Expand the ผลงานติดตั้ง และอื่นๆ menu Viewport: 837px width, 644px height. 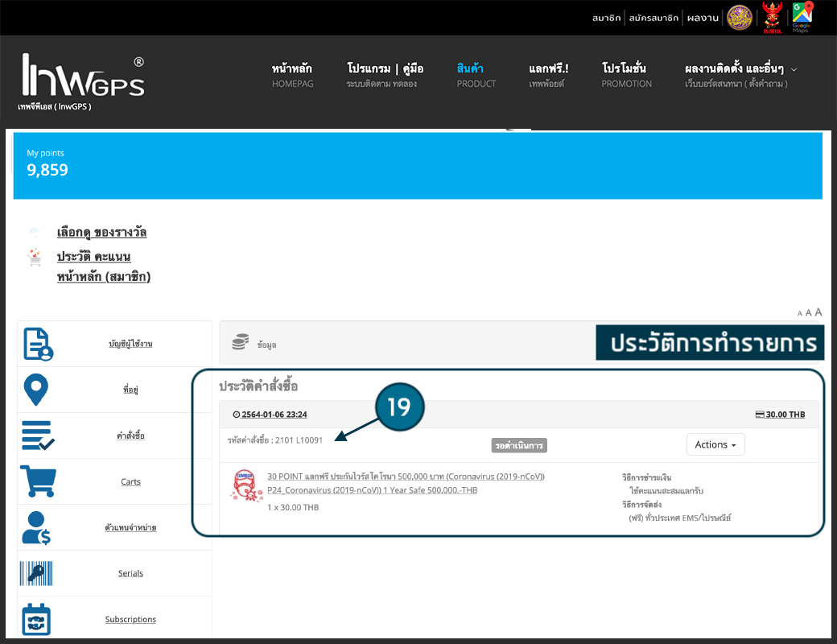740,74
